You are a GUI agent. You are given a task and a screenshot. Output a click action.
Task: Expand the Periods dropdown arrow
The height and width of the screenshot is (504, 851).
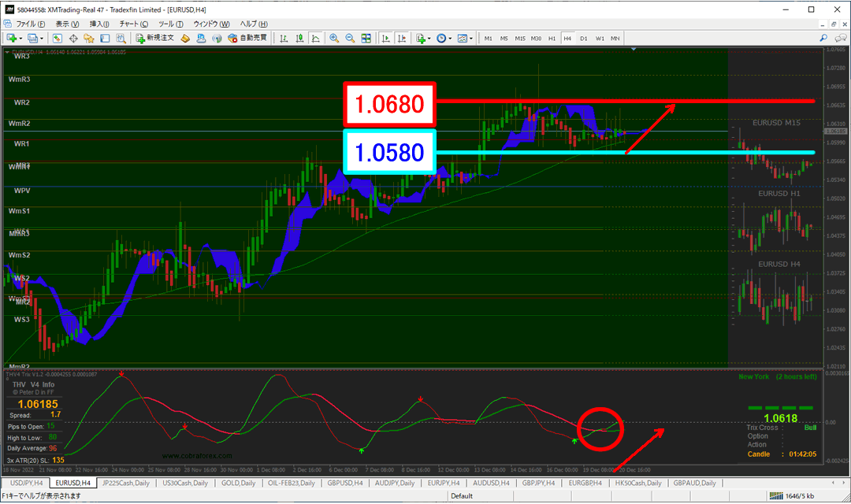pos(450,39)
